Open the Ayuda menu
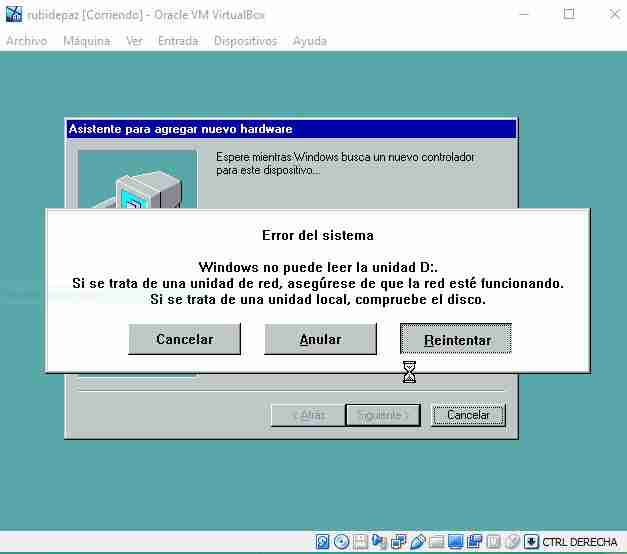627x554 pixels. pyautogui.click(x=310, y=41)
